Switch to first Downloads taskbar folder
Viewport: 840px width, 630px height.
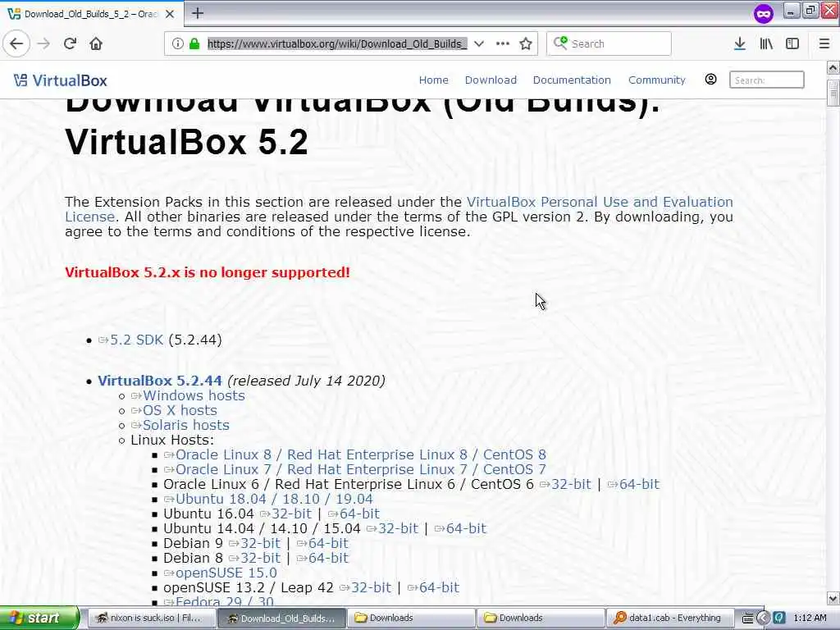[x=410, y=618]
